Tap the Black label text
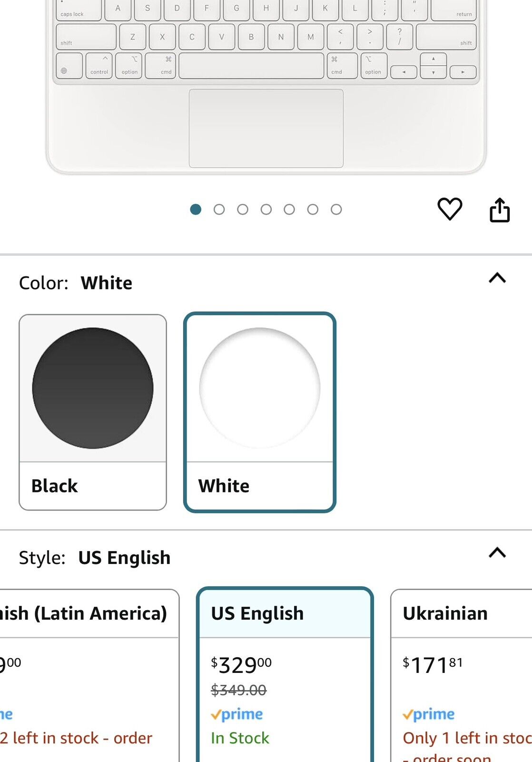Viewport: 532px width, 762px height. click(55, 486)
